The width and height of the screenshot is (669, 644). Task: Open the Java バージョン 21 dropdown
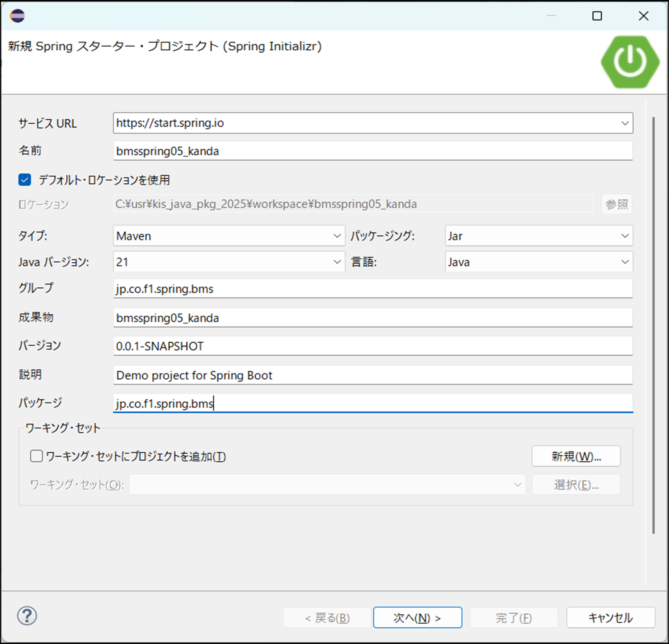pos(337,262)
